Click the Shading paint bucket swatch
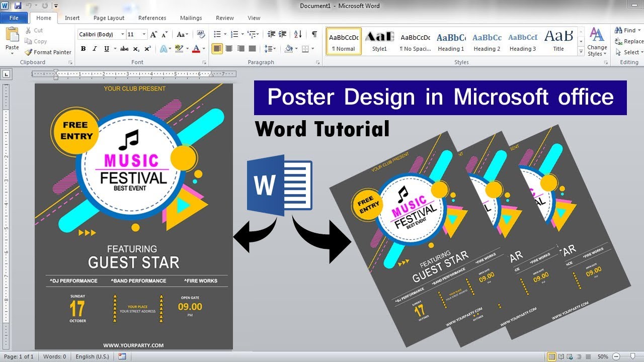 [289, 49]
